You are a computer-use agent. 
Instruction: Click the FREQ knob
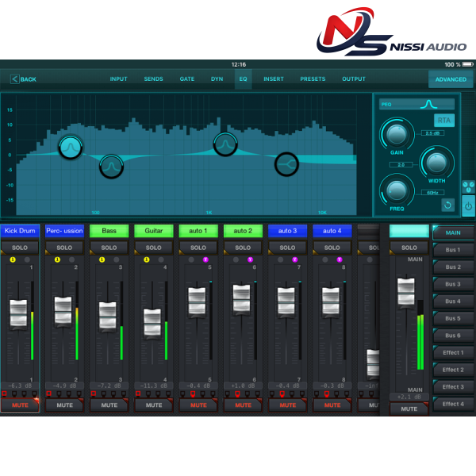coord(396,190)
